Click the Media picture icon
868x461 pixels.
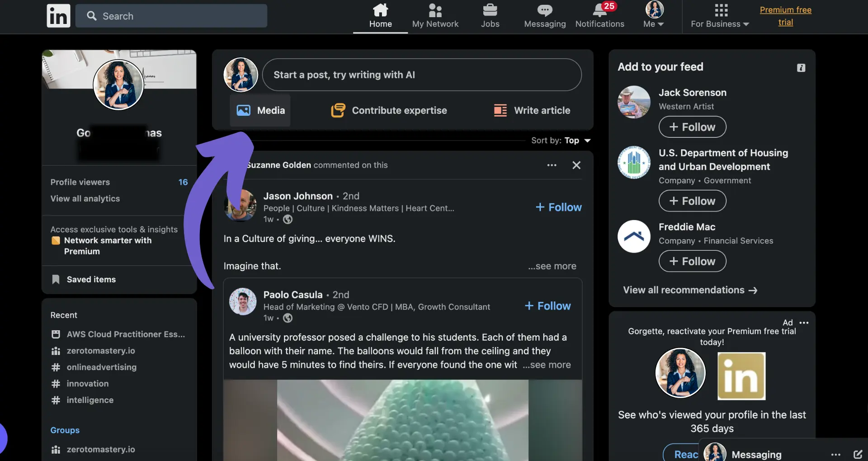coord(244,110)
